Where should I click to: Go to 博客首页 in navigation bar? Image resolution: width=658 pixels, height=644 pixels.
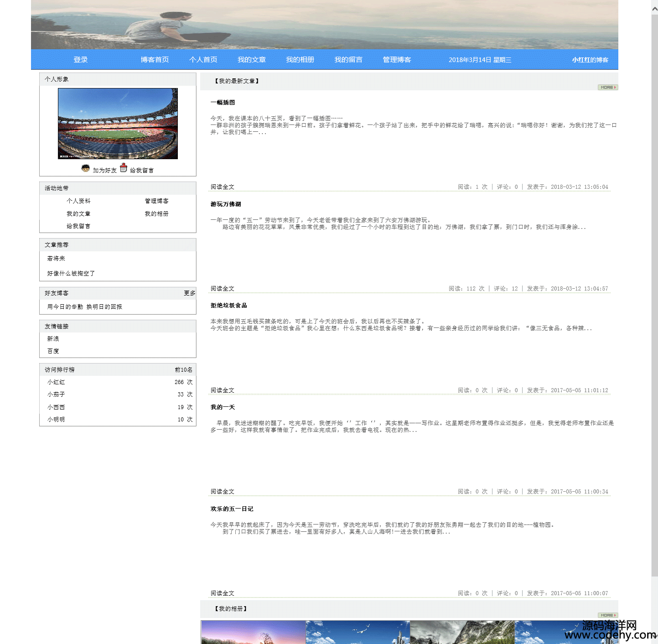click(x=155, y=60)
